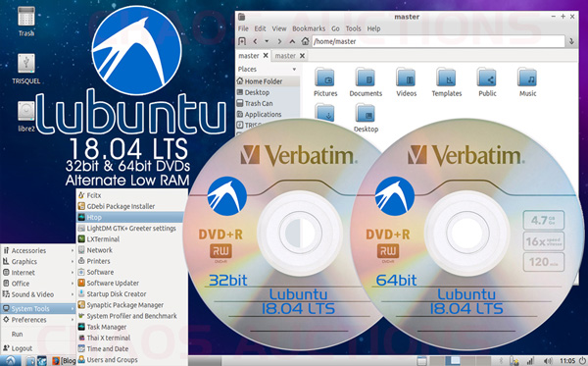Click volume icon in system tray

click(x=548, y=361)
